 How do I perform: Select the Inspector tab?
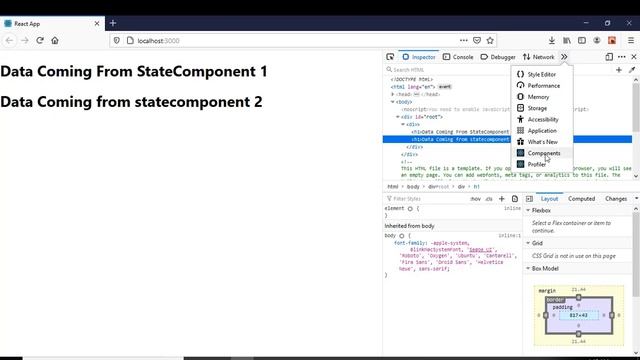pos(419,57)
